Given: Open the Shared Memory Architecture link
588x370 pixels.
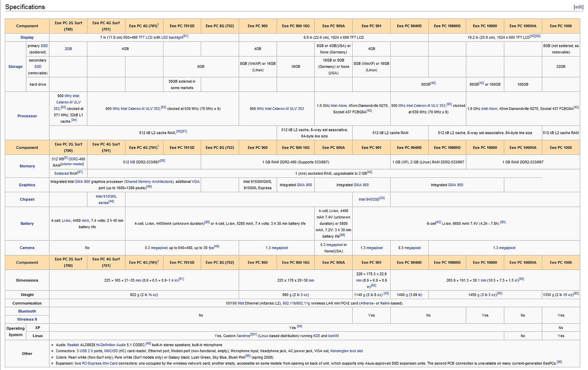Looking at the screenshot, I should (149, 182).
